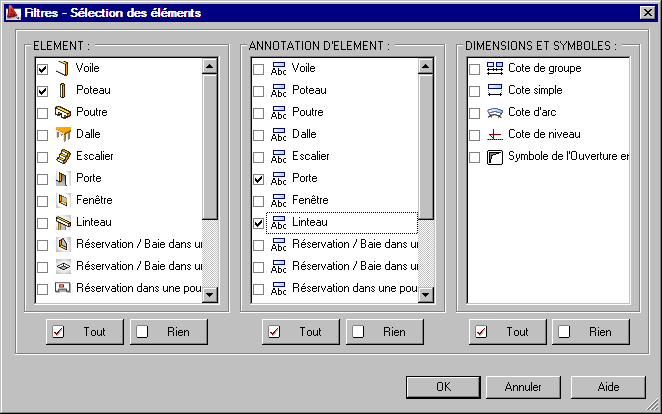Open help with the Aide button
Screen dimensions: 662x414
[x=608, y=387]
